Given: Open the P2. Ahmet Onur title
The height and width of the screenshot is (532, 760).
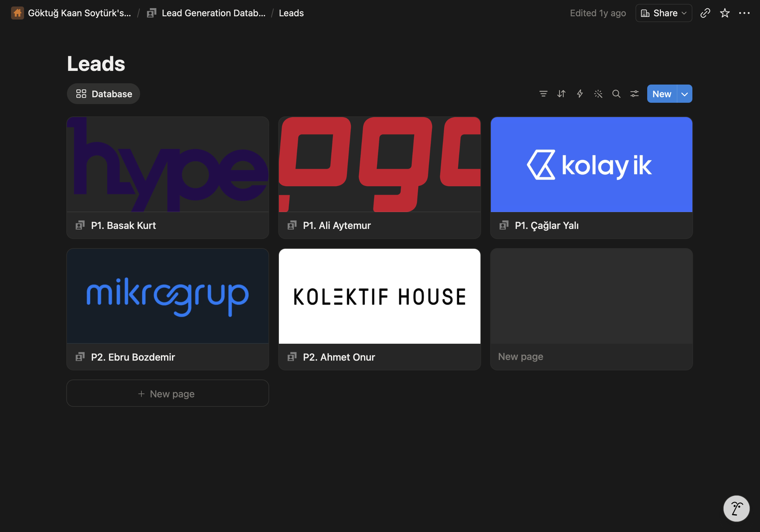Looking at the screenshot, I should 339,357.
